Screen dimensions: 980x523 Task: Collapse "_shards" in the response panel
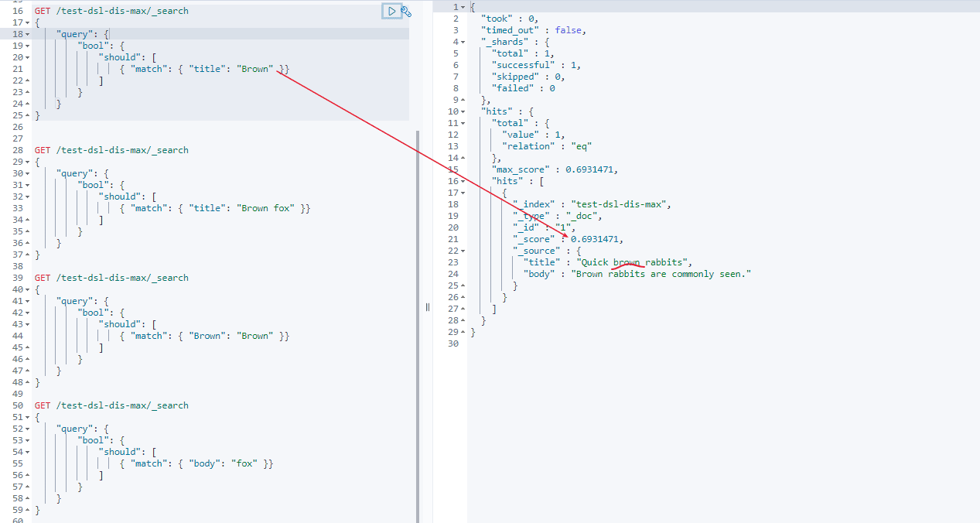tap(463, 42)
